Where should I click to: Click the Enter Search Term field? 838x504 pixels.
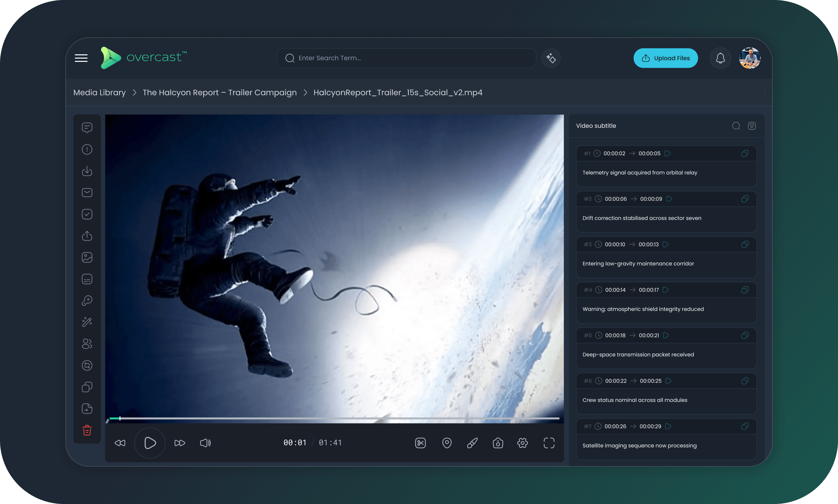(406, 58)
